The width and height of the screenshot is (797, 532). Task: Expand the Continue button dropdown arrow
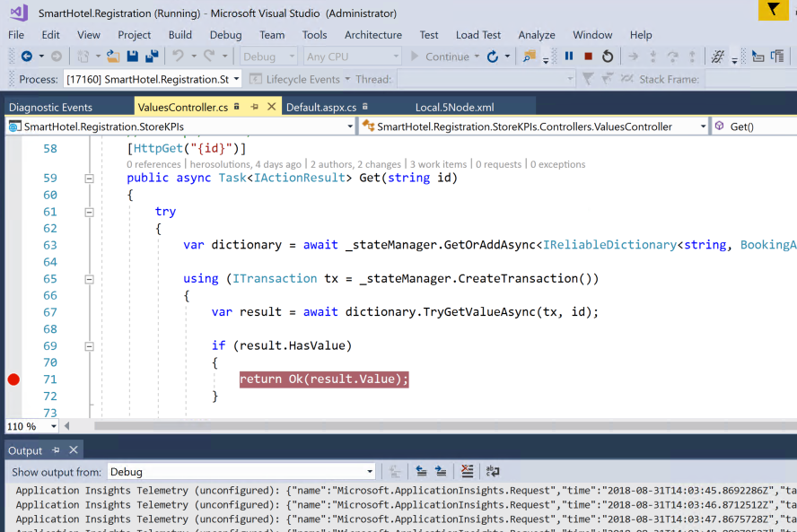click(477, 57)
